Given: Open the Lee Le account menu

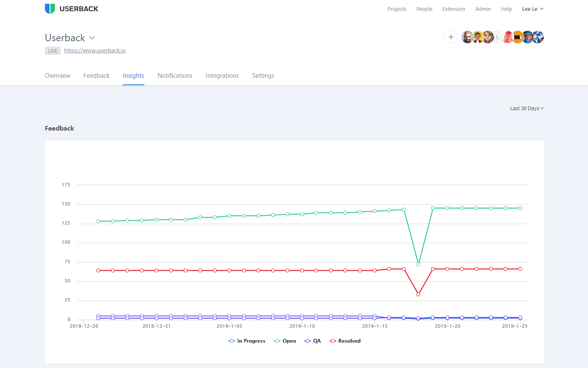Looking at the screenshot, I should tap(533, 9).
